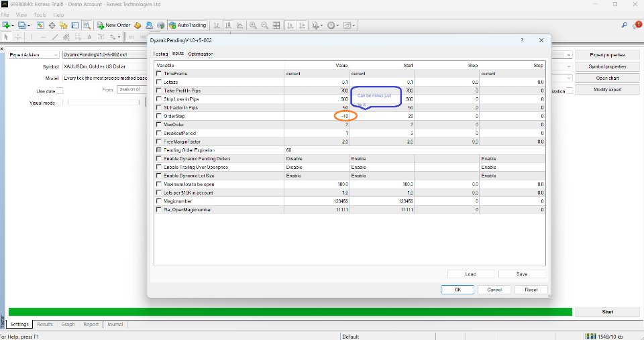Click the From date field

[x=132, y=89]
